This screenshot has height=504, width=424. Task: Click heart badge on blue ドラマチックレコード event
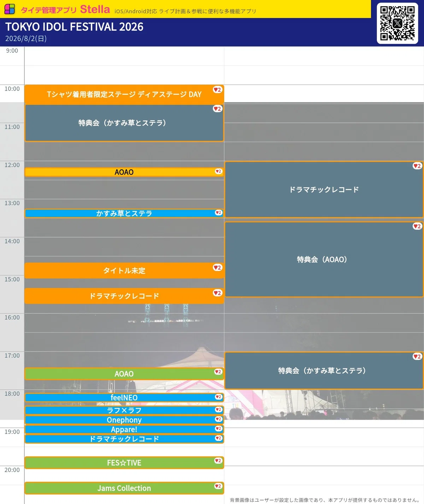pyautogui.click(x=219, y=438)
